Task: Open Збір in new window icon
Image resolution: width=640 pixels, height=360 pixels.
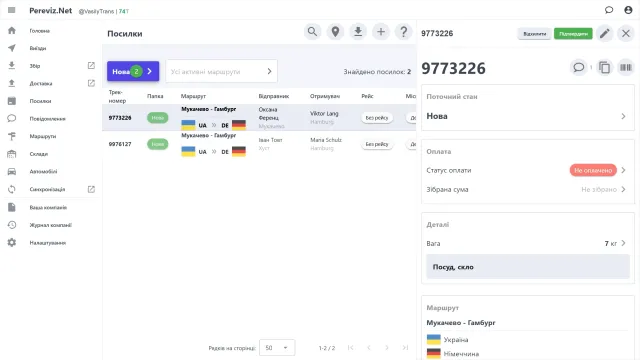Action: coord(91,66)
